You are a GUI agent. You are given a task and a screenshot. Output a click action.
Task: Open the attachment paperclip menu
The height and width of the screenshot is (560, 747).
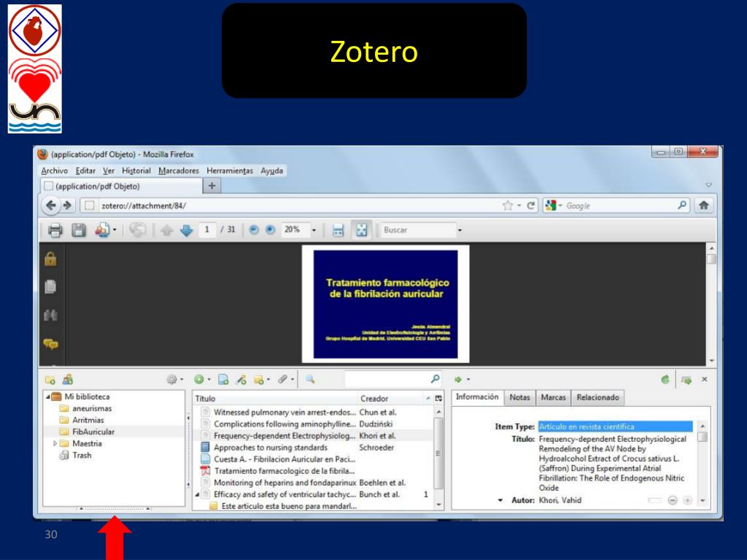tap(286, 379)
